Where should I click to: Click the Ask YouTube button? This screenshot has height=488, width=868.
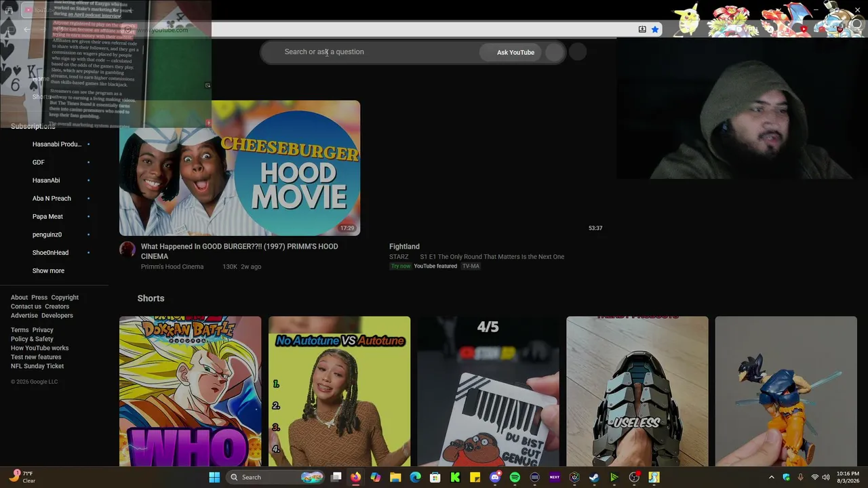pyautogui.click(x=515, y=52)
